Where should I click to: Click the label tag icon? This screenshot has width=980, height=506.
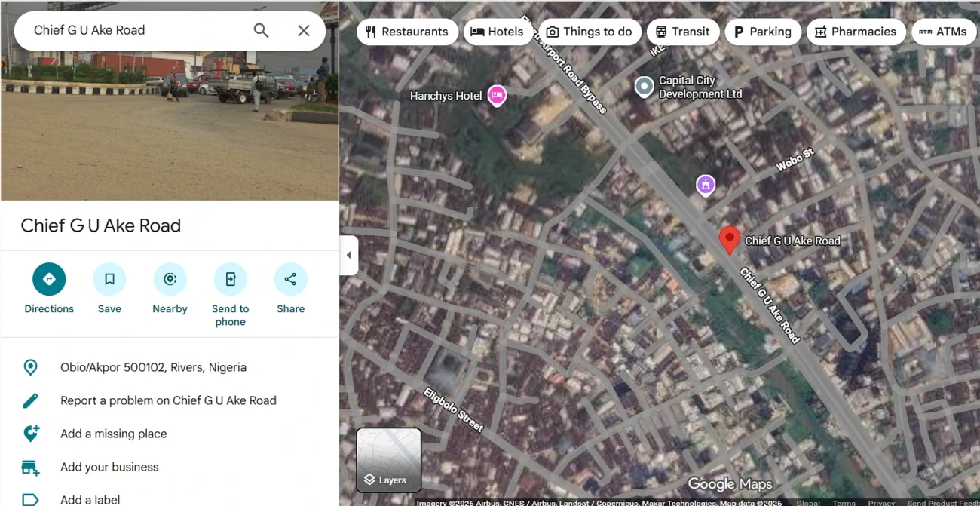pos(30,499)
